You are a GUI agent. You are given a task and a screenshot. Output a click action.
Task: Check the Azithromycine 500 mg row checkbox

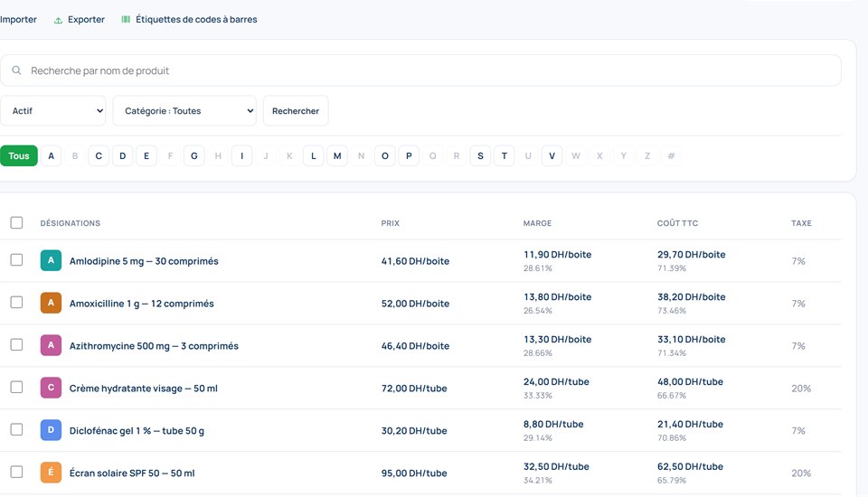(x=16, y=345)
